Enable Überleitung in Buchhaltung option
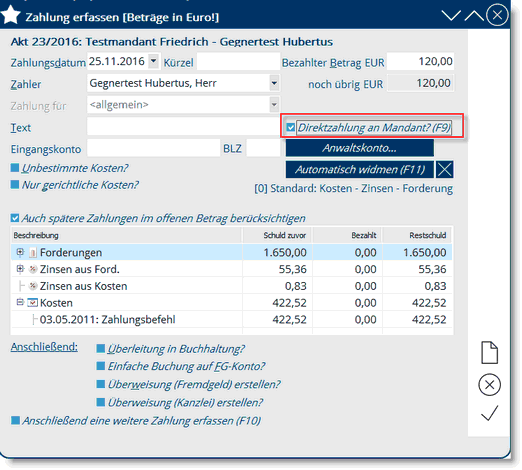522x470 pixels. pyautogui.click(x=100, y=349)
